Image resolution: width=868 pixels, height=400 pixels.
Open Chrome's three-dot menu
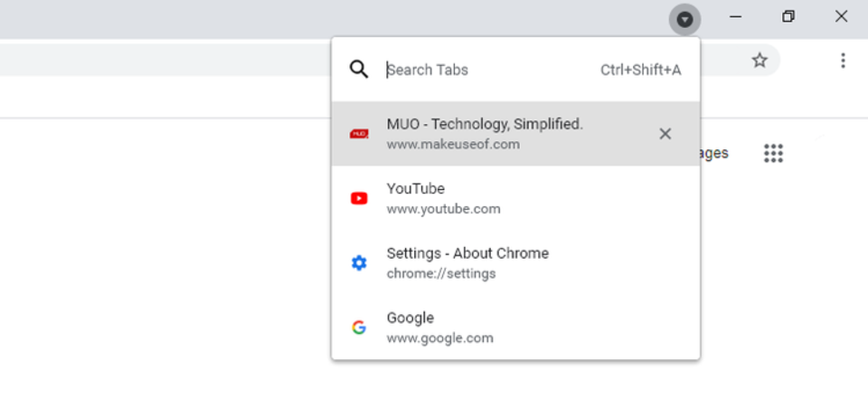(843, 61)
